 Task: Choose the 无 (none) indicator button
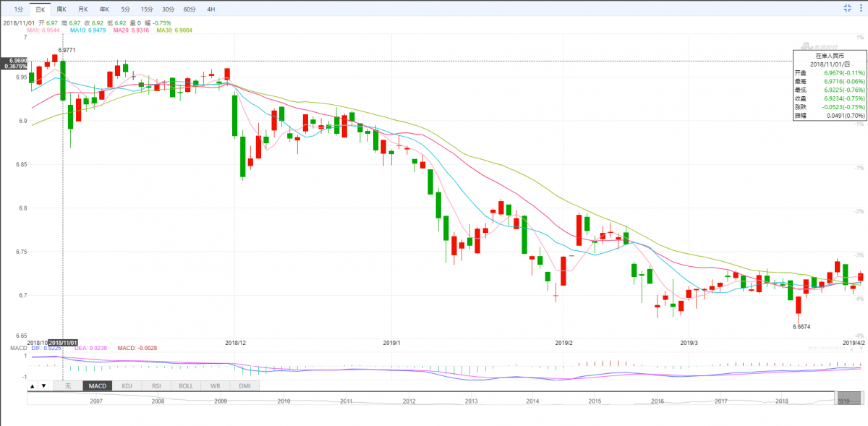[x=68, y=385]
